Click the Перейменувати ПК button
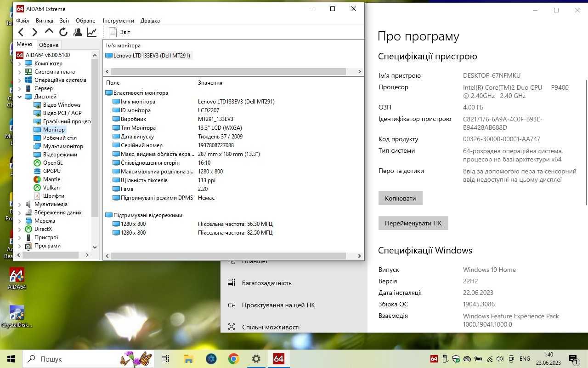 click(413, 223)
